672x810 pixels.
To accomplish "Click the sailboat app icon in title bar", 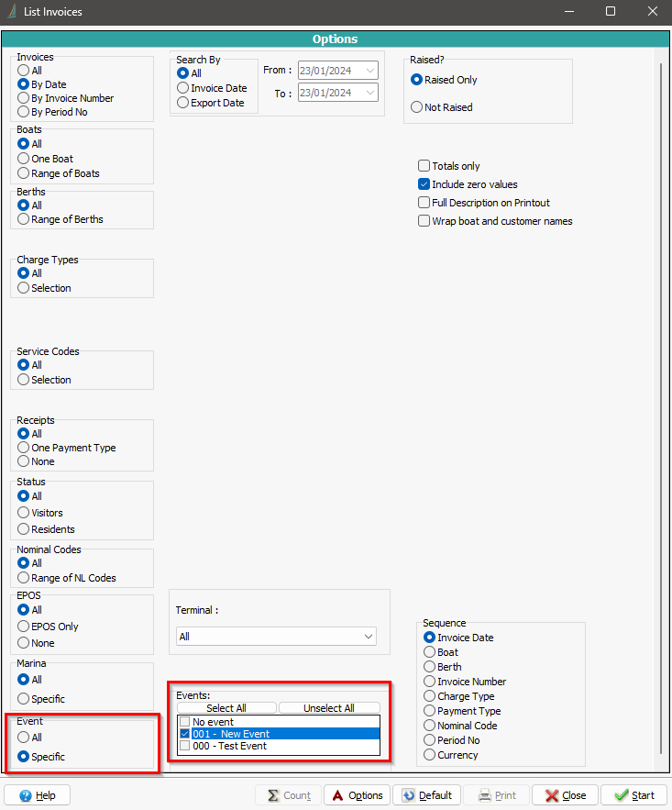I will pyautogui.click(x=13, y=12).
